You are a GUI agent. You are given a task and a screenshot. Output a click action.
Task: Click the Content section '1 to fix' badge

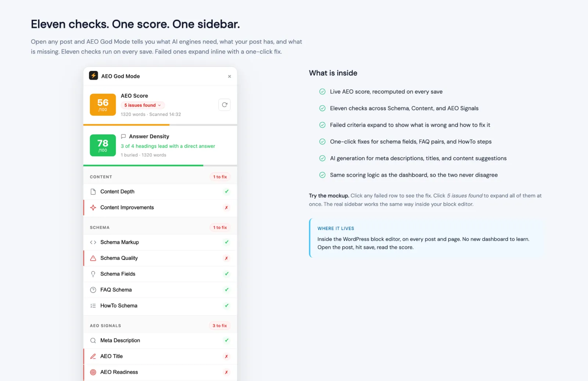click(x=220, y=177)
